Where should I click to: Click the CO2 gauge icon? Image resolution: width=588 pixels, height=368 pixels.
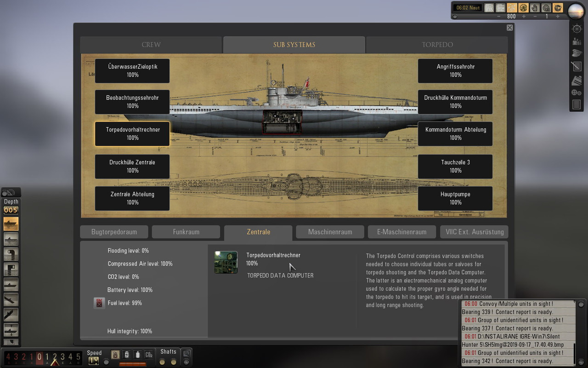(149, 355)
